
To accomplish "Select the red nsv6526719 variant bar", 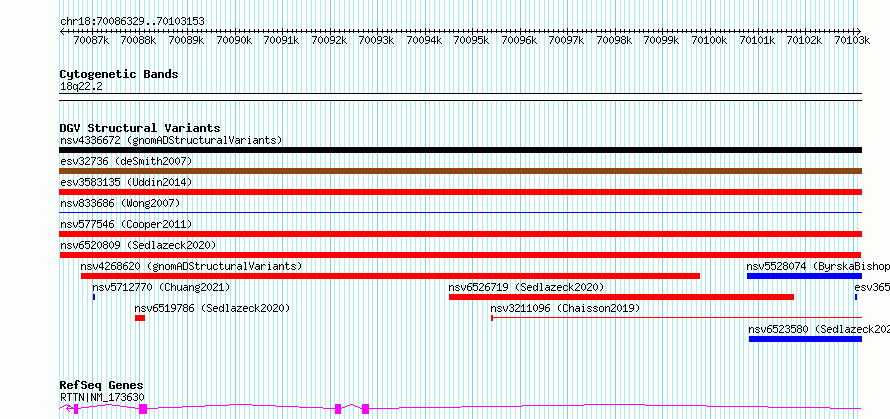I will point(622,297).
